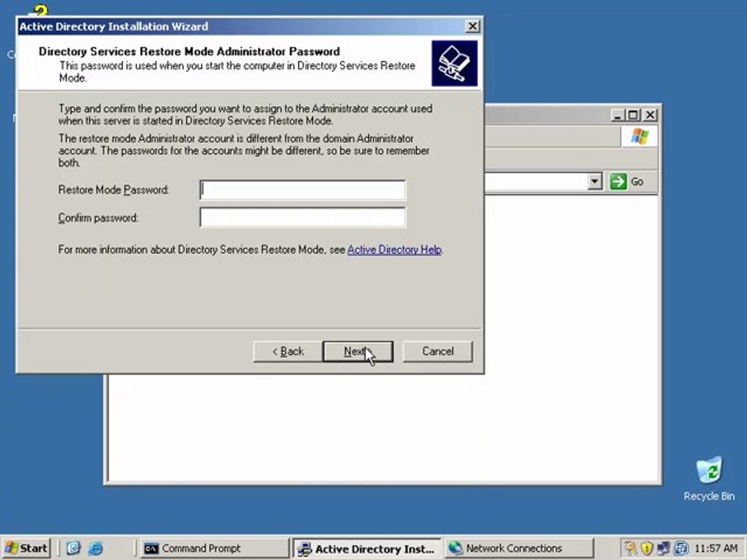Click the 11:57 AM taskbar clock
This screenshot has width=747, height=560.
pos(716,548)
